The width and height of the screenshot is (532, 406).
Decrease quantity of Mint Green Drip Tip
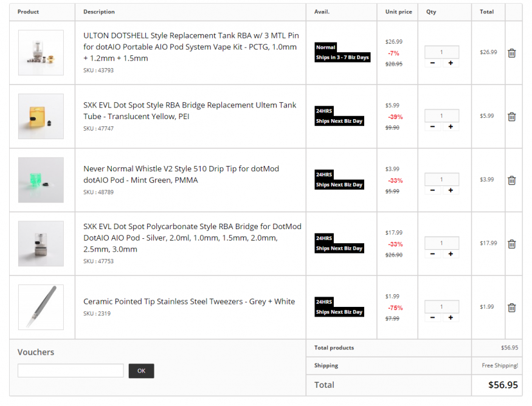(x=432, y=190)
